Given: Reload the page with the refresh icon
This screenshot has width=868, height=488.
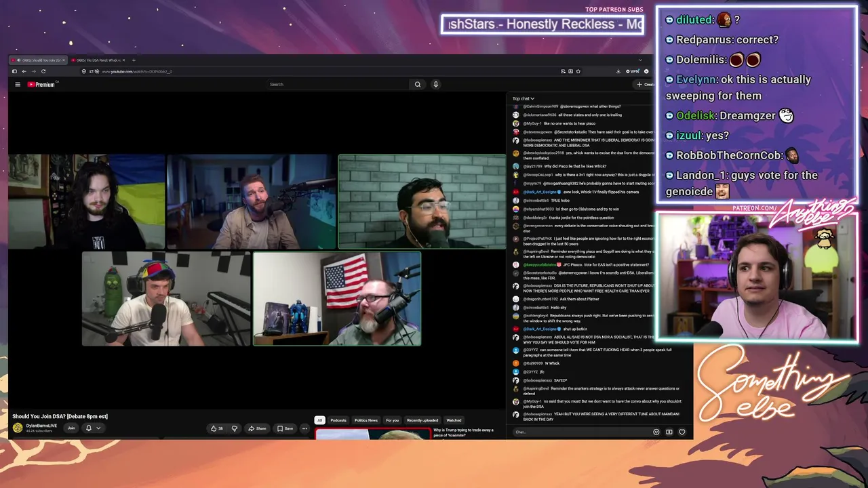Looking at the screenshot, I should click(43, 71).
